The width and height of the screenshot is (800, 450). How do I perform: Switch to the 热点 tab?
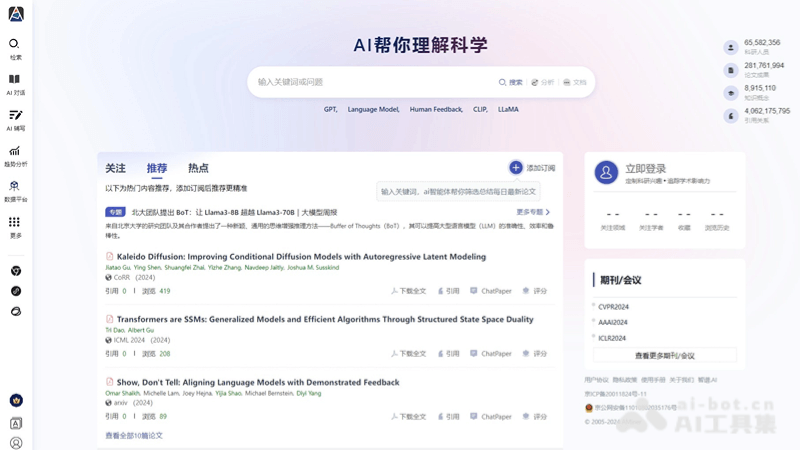pos(198,168)
